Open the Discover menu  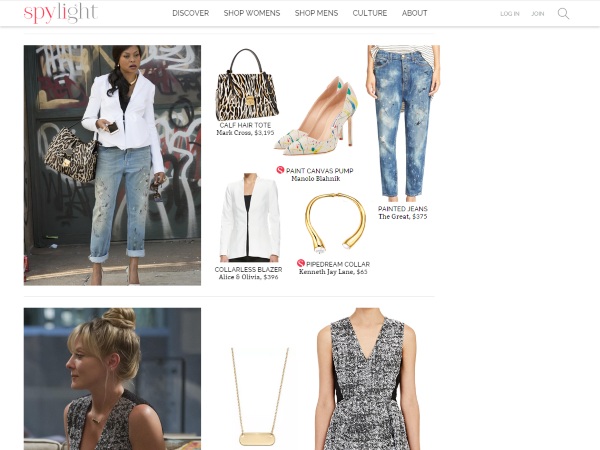click(x=191, y=13)
